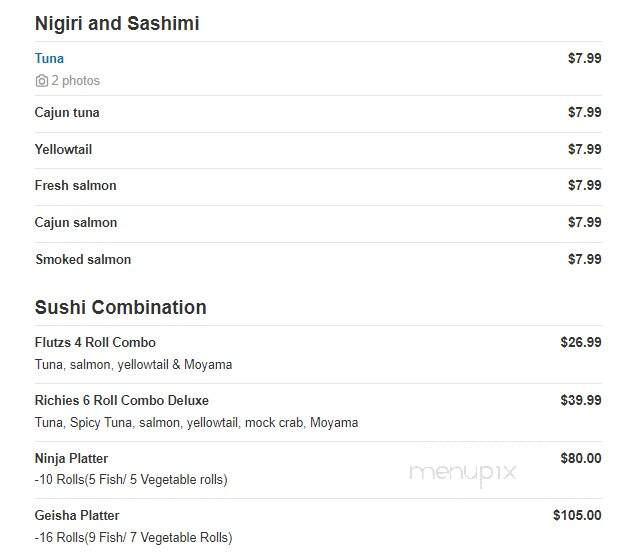Select the Cajun tuna item
Screen dimensions: 642x555
[x=67, y=113]
